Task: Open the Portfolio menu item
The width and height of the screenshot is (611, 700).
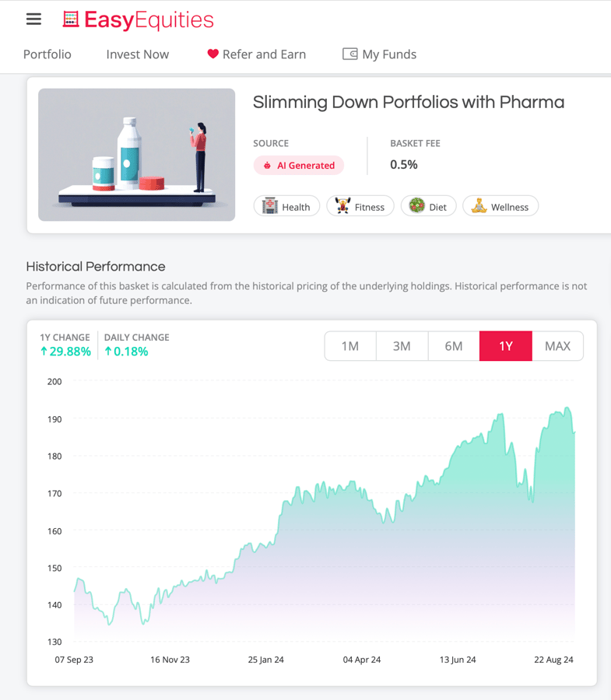Action: click(x=47, y=54)
